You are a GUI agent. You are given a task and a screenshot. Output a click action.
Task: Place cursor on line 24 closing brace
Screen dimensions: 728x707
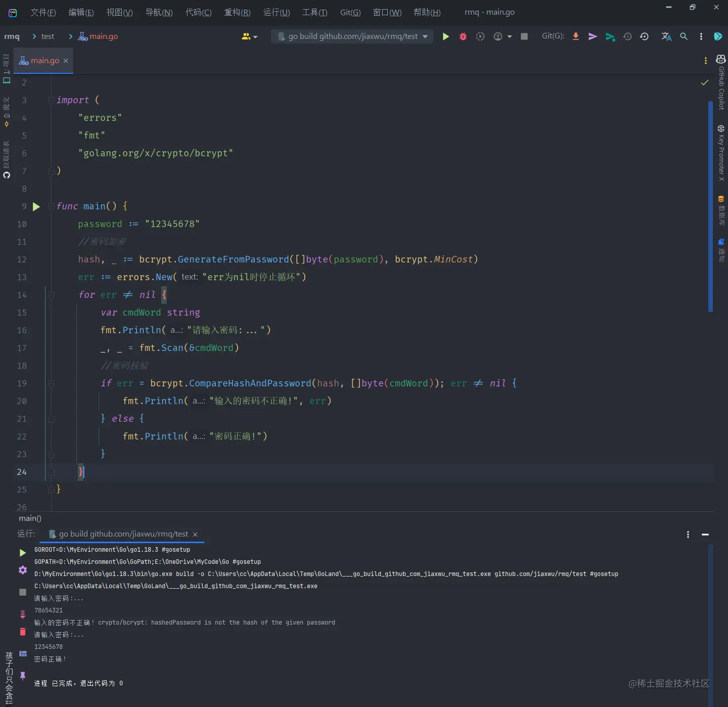81,472
